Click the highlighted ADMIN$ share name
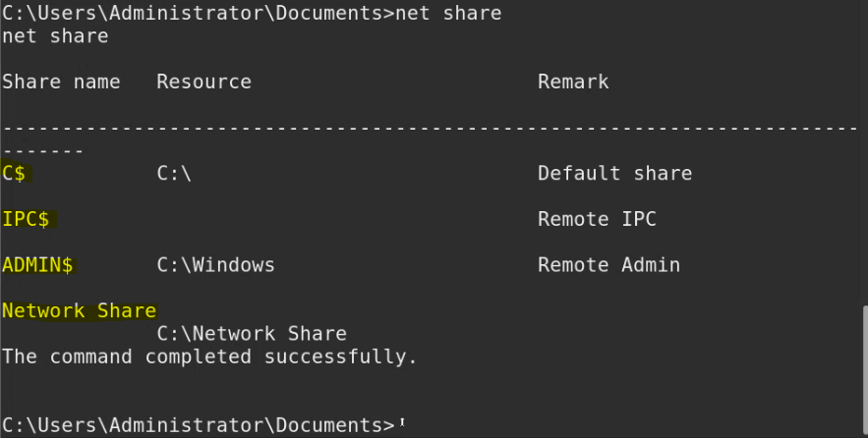Image resolution: width=868 pixels, height=438 pixels. [x=37, y=265]
